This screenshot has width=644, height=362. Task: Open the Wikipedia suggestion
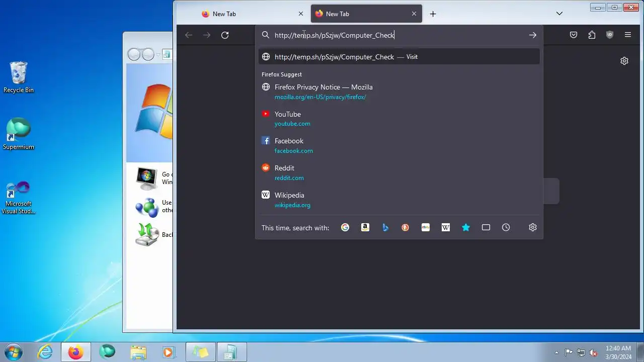399,200
